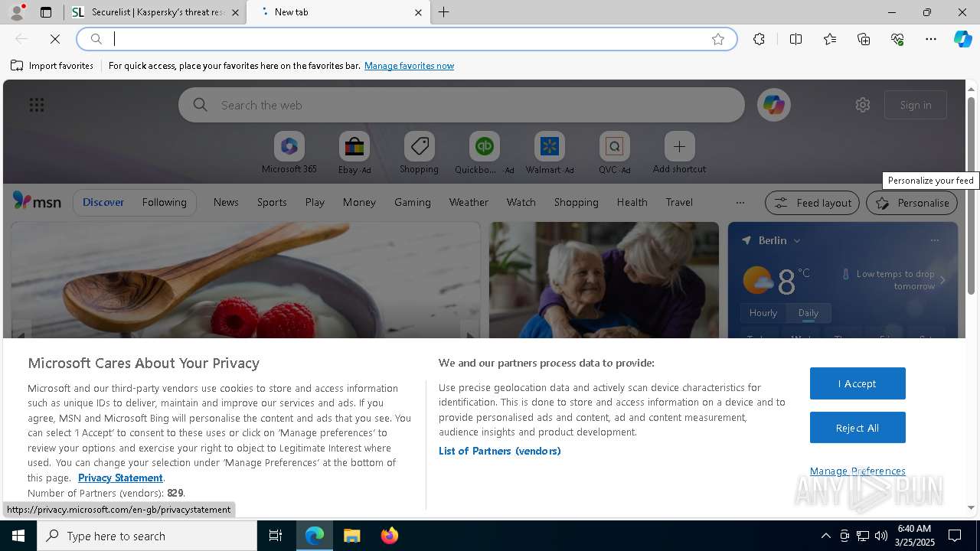Open the Feed layout options
The image size is (980, 551).
(x=812, y=203)
